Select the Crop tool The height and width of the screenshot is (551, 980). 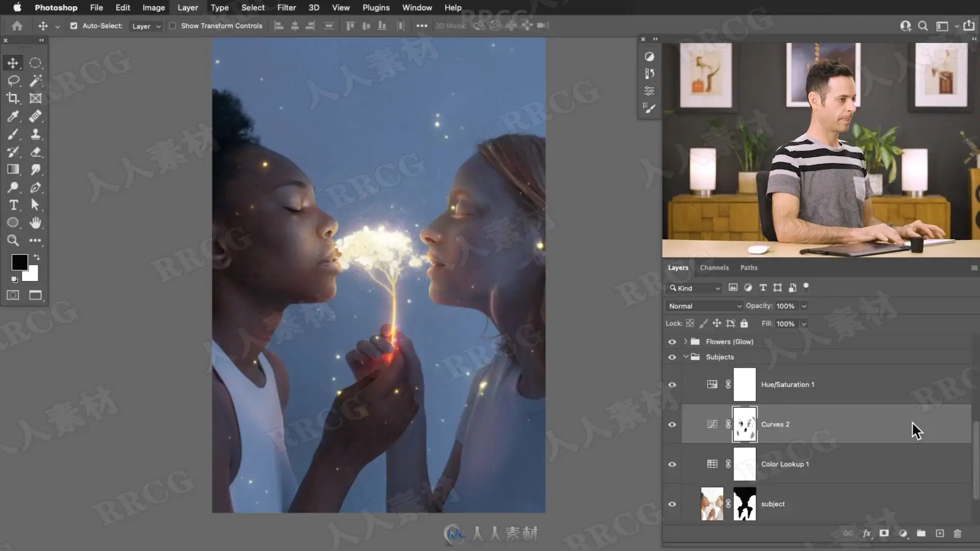[x=13, y=98]
